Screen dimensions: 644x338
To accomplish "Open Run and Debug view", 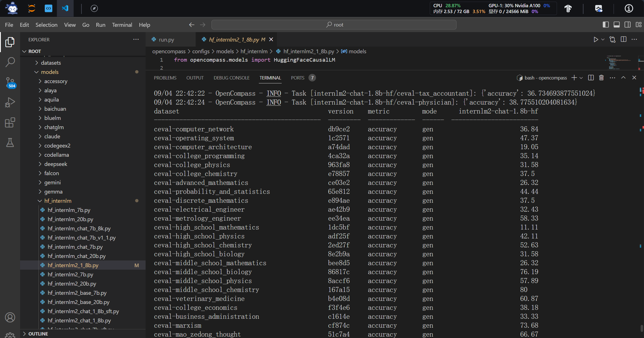I will tap(10, 102).
